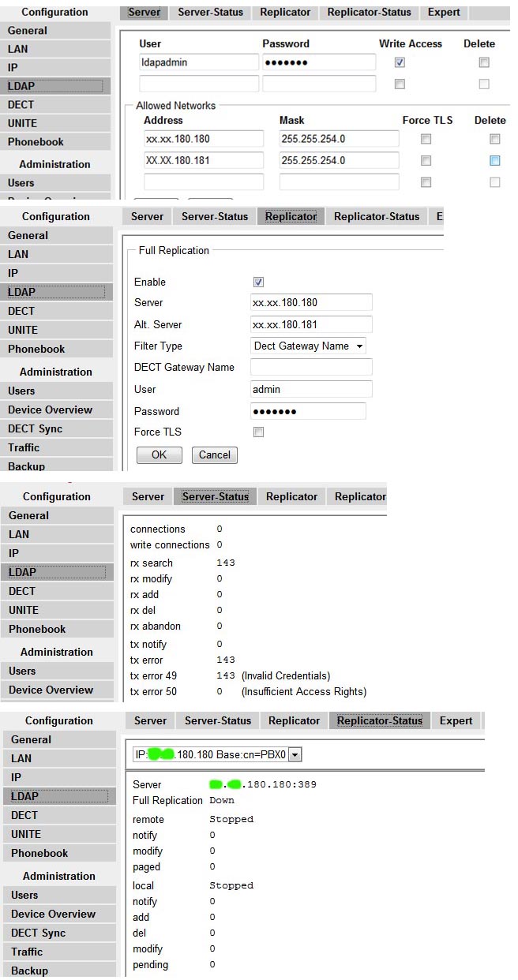On the Replicator page sidebar, open Traffic

click(x=56, y=447)
